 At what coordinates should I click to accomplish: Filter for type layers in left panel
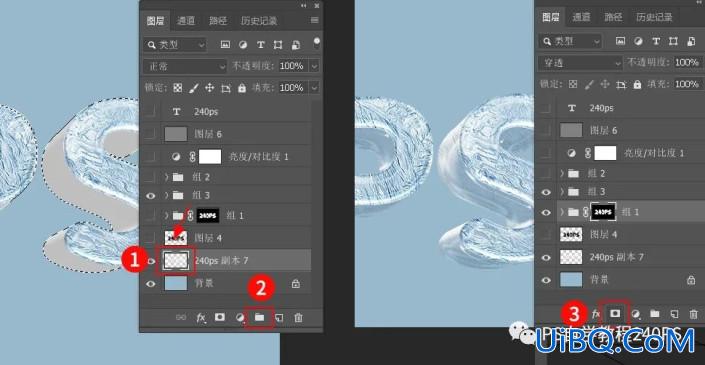tap(260, 45)
